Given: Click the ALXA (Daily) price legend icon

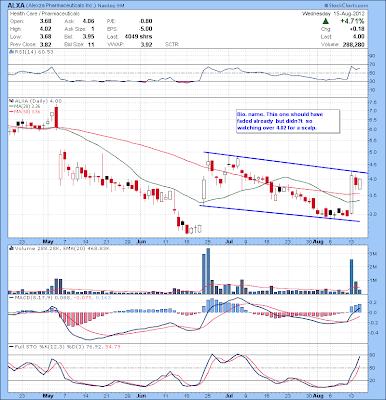Looking at the screenshot, I should pyautogui.click(x=11, y=101).
